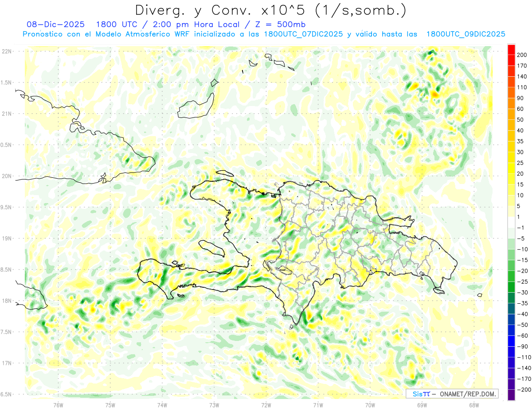Click the "20N" latitude label
Screen dimensions: 532x411
coord(7,176)
